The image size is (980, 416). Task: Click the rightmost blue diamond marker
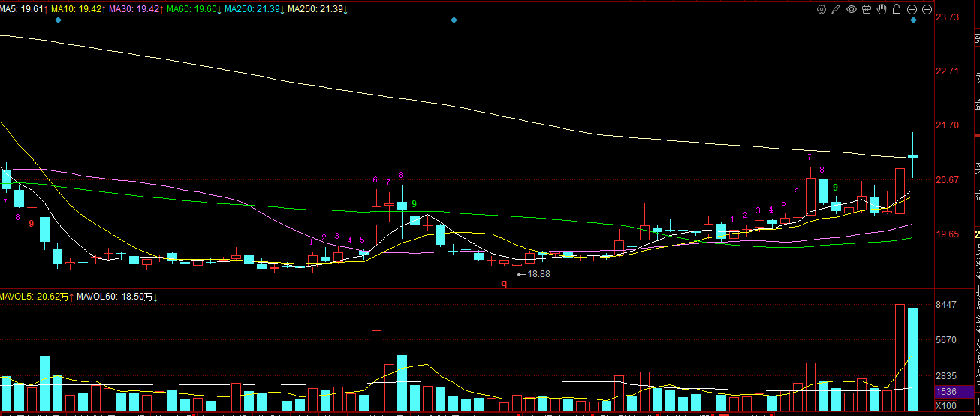coord(913,20)
